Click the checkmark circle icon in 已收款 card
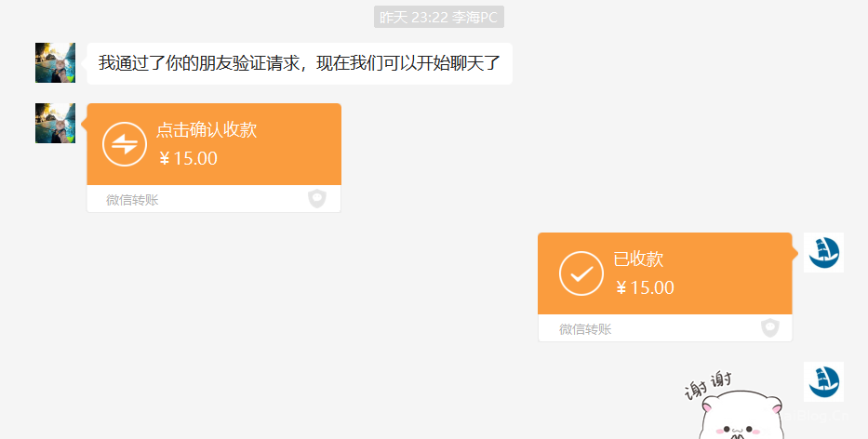The height and width of the screenshot is (439, 868). tap(581, 273)
